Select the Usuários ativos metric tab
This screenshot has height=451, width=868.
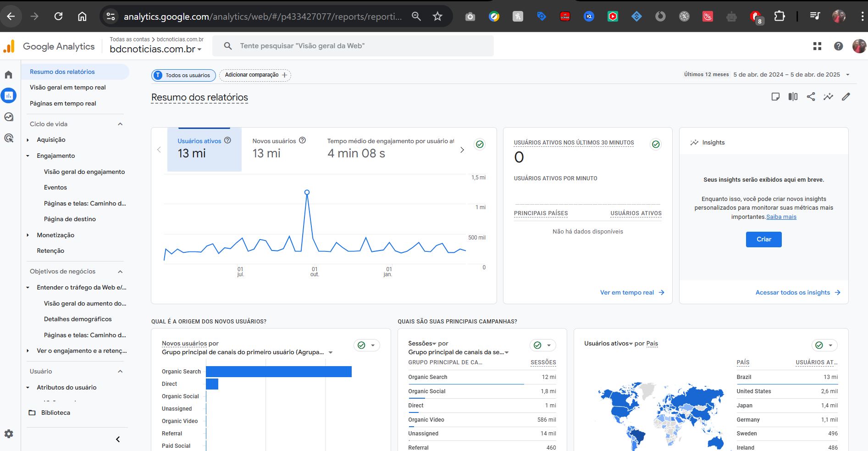click(x=205, y=150)
